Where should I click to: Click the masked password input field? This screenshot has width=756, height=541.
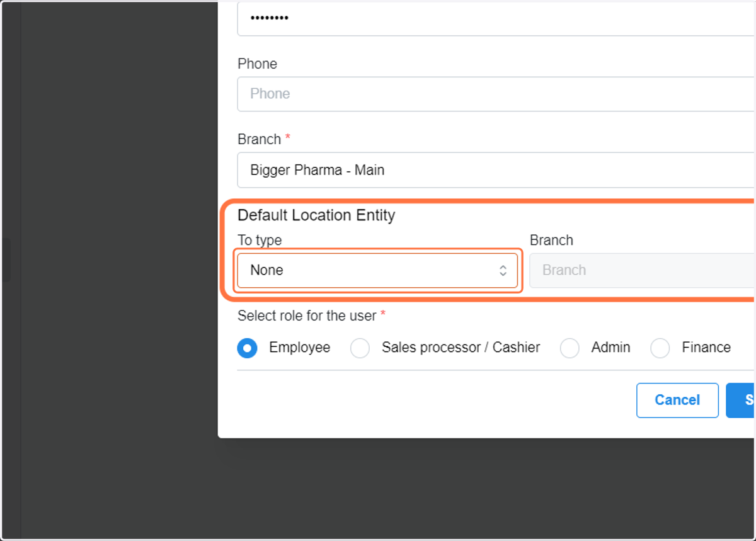click(x=496, y=19)
